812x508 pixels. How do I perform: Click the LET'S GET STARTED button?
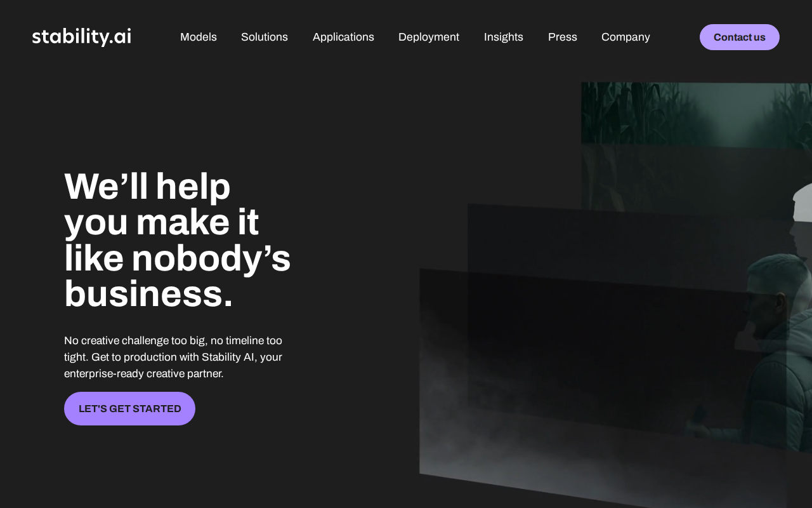coord(129,408)
